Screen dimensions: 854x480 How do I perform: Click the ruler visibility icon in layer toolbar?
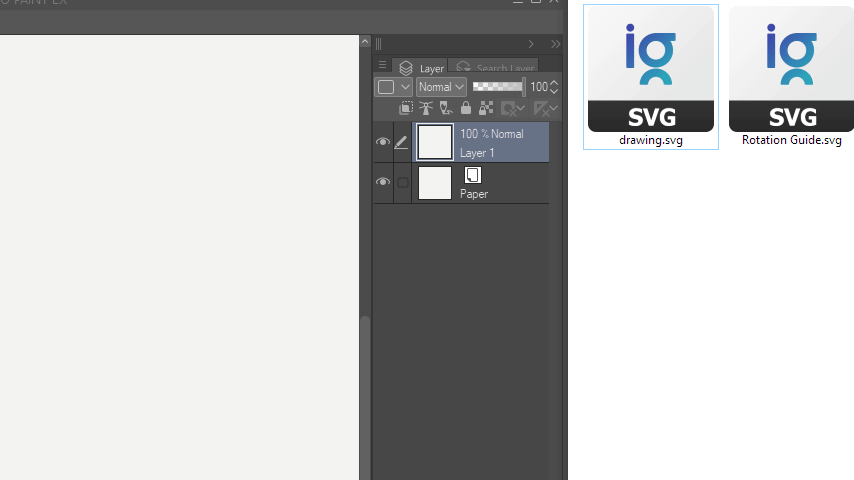541,108
